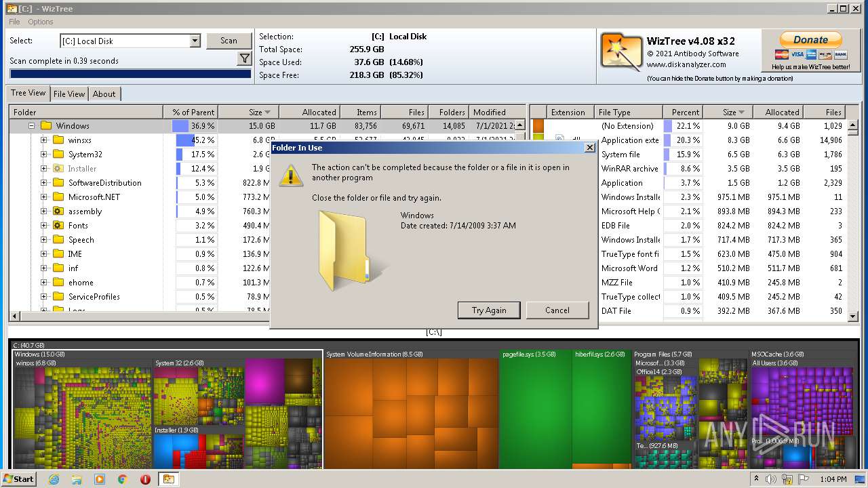Click the Speech folder icon

point(58,239)
